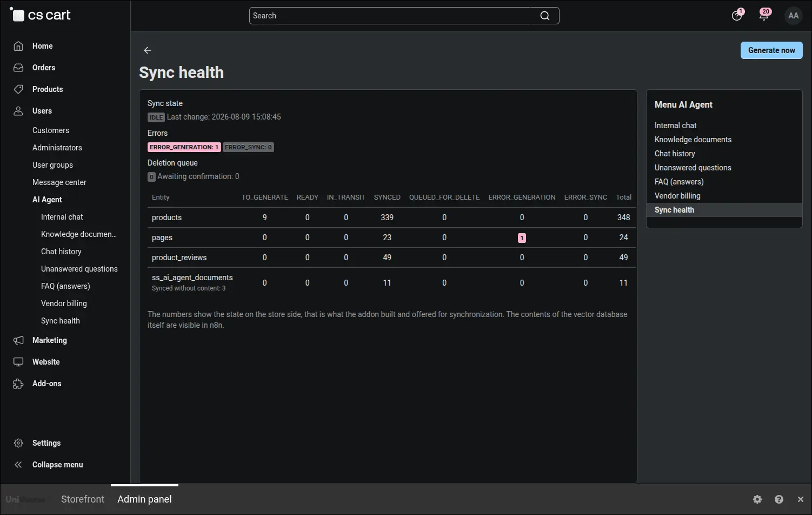This screenshot has height=515, width=812.
Task: Open Customers under Users
Action: 51,130
